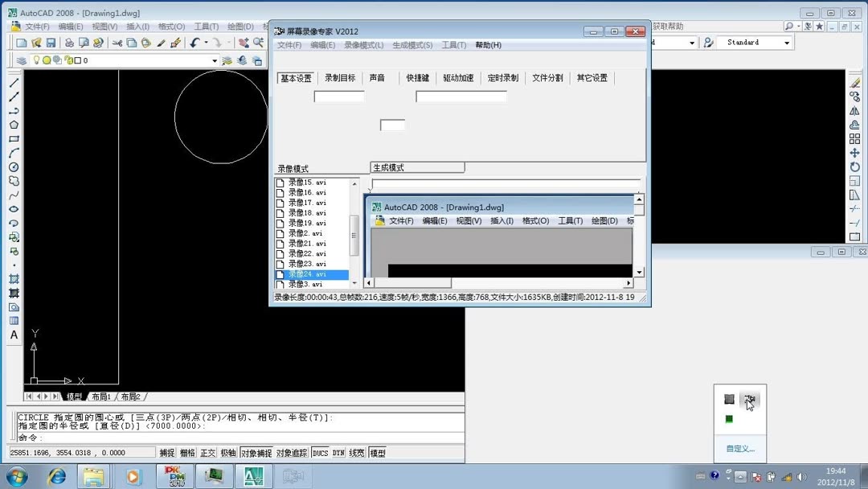Disable DYN dynamic input
This screenshot has width=868, height=489.
[338, 452]
